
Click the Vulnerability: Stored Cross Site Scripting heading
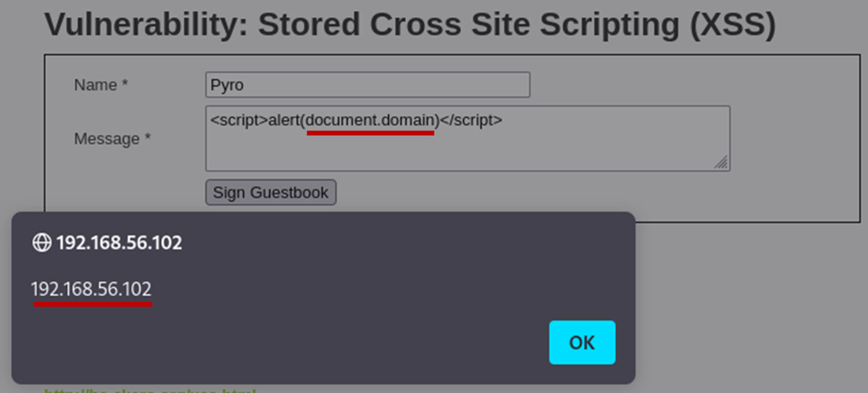point(410,25)
